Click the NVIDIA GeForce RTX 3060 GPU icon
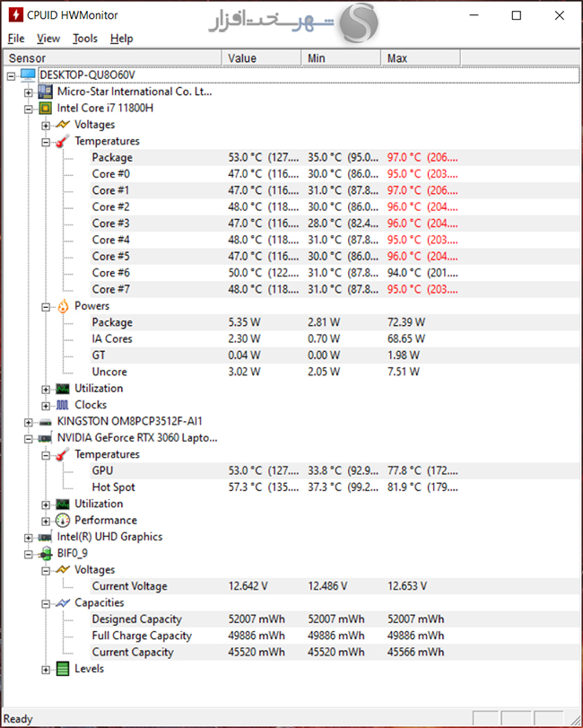This screenshot has width=583, height=728. tap(45, 438)
